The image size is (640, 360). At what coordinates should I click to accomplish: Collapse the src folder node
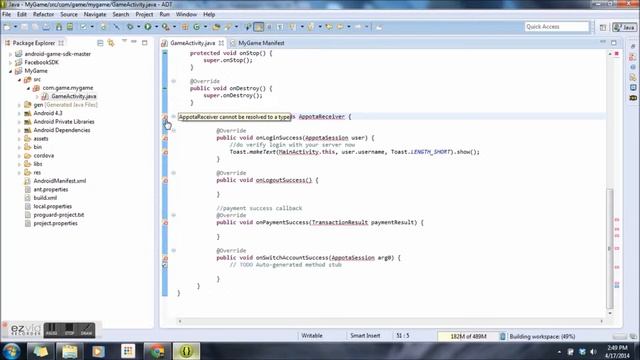click(x=20, y=80)
